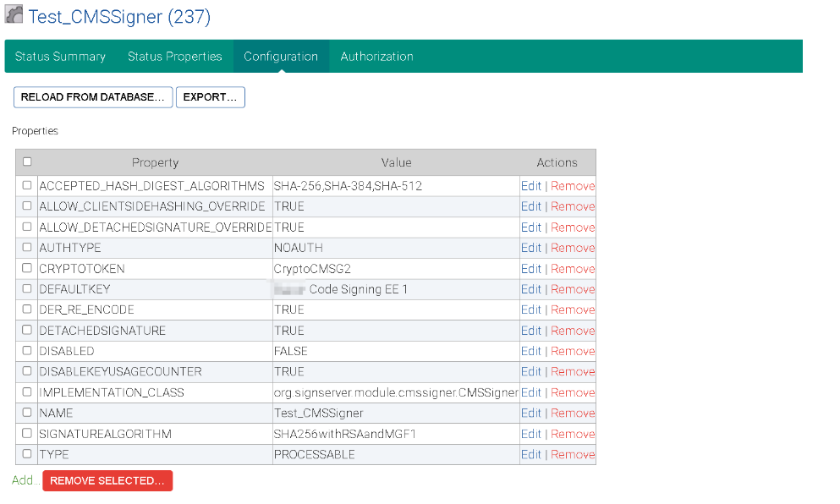The height and width of the screenshot is (504, 840).
Task: Tick the IMPLEMENTATION_CLASS row checkbox
Action: 27,392
